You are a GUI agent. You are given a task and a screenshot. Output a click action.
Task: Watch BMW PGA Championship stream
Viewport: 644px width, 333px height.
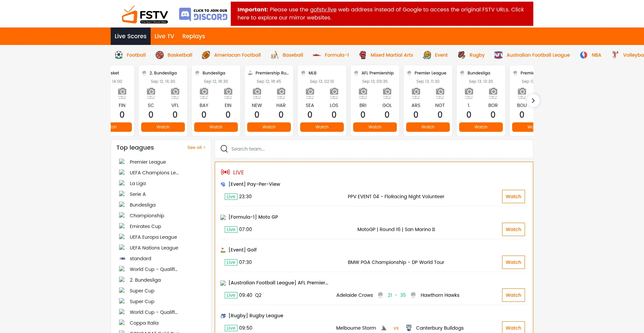coord(514,262)
